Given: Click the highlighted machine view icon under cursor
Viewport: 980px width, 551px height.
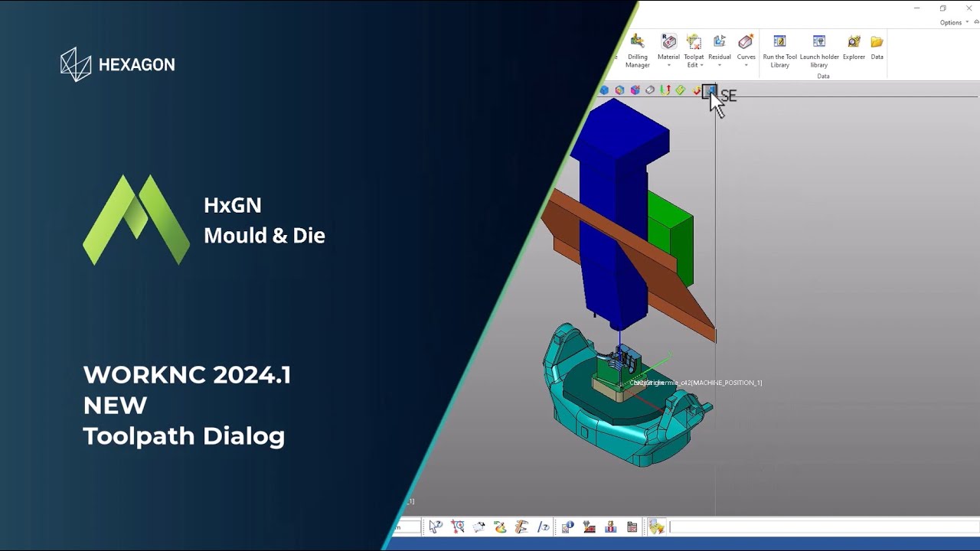Looking at the screenshot, I should [710, 91].
